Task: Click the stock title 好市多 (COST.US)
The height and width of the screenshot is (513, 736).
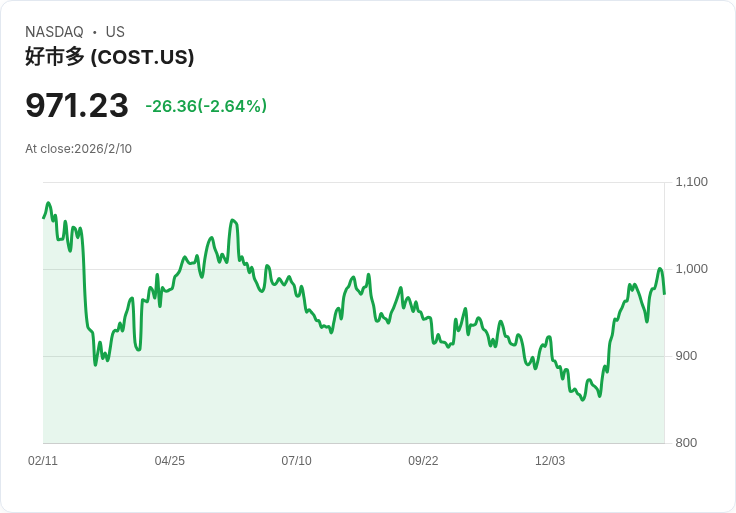Action: point(109,57)
